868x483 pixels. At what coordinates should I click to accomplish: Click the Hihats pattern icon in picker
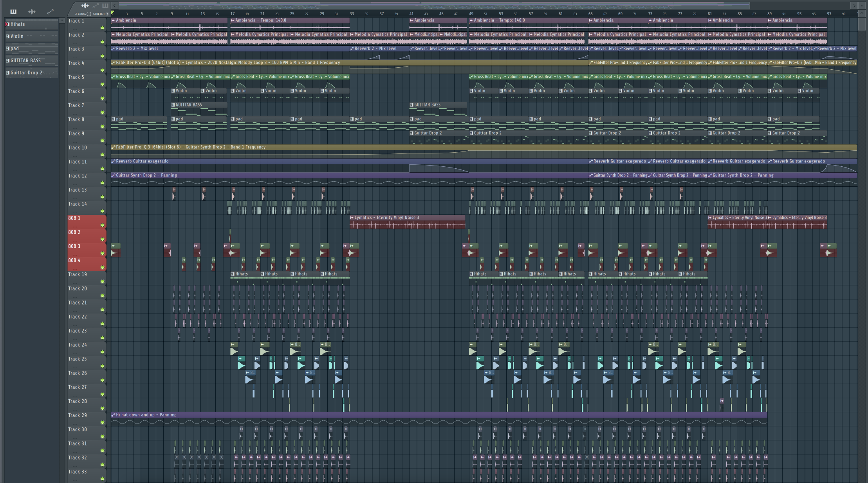[x=7, y=24]
